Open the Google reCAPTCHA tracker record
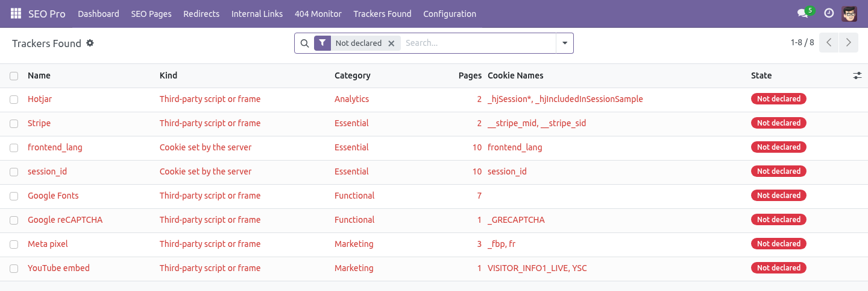Image resolution: width=868 pixels, height=291 pixels. (65, 220)
